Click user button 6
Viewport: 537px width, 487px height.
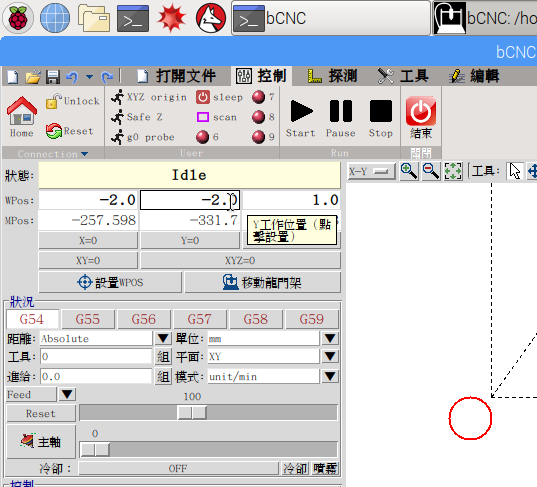click(x=207, y=137)
